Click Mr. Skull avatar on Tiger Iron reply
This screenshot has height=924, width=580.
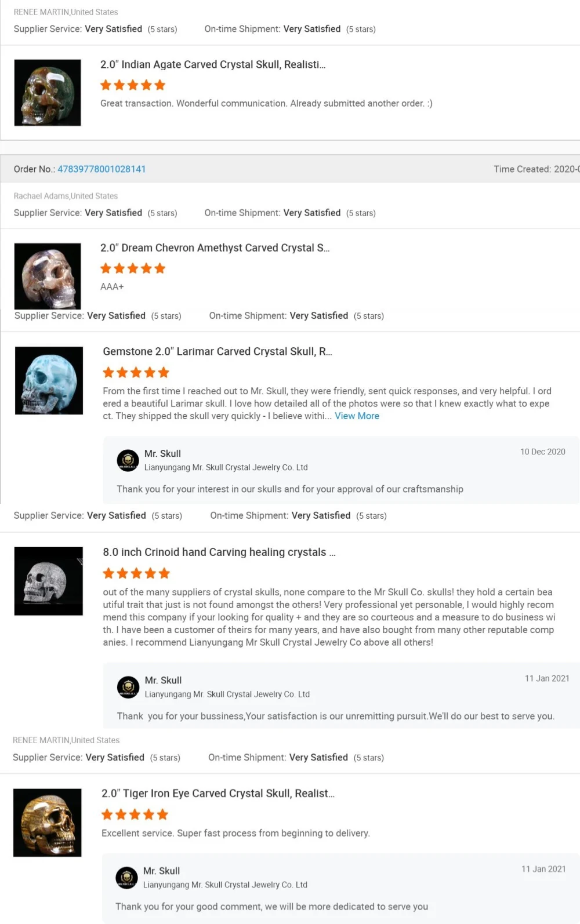click(126, 878)
